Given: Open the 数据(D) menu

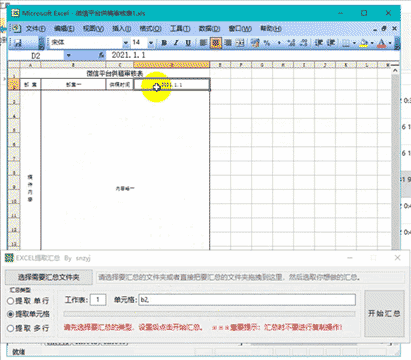Looking at the screenshot, I should pyautogui.click(x=209, y=28).
